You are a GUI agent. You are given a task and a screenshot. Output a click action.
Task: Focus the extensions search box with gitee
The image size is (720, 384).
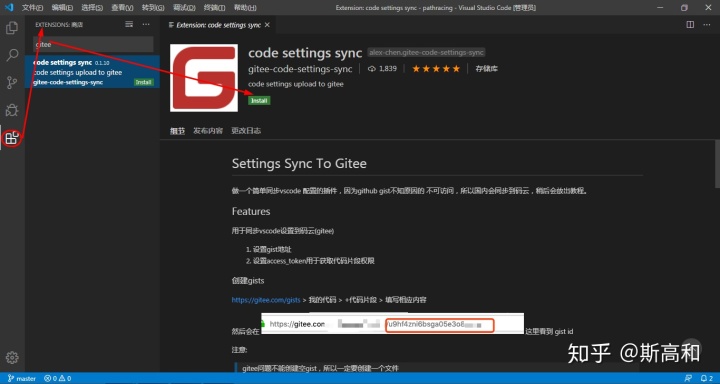tap(93, 45)
